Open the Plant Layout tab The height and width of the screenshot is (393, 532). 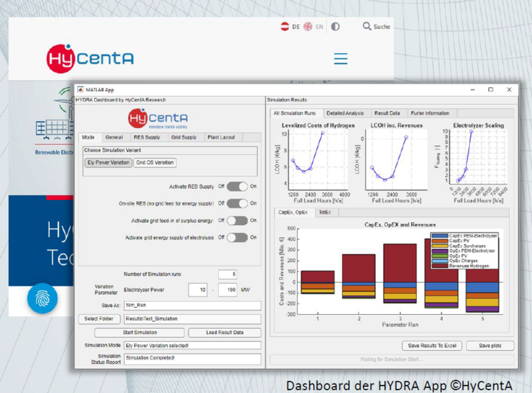[x=222, y=138]
